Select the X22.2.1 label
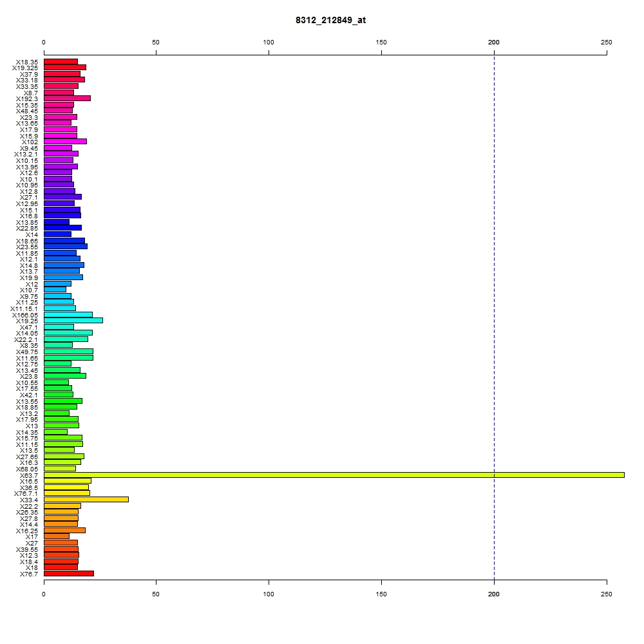644x644 pixels. tap(26, 339)
